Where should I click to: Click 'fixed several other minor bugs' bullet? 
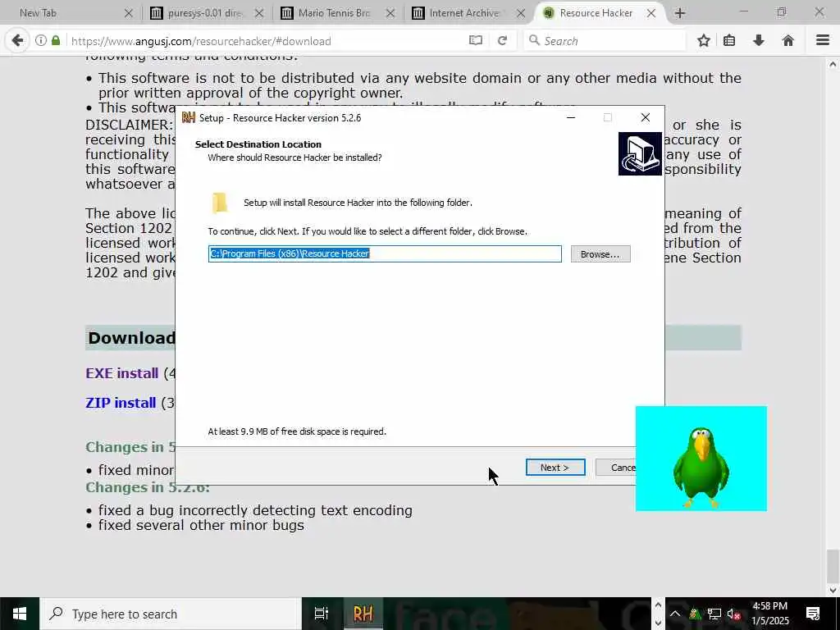click(x=201, y=525)
